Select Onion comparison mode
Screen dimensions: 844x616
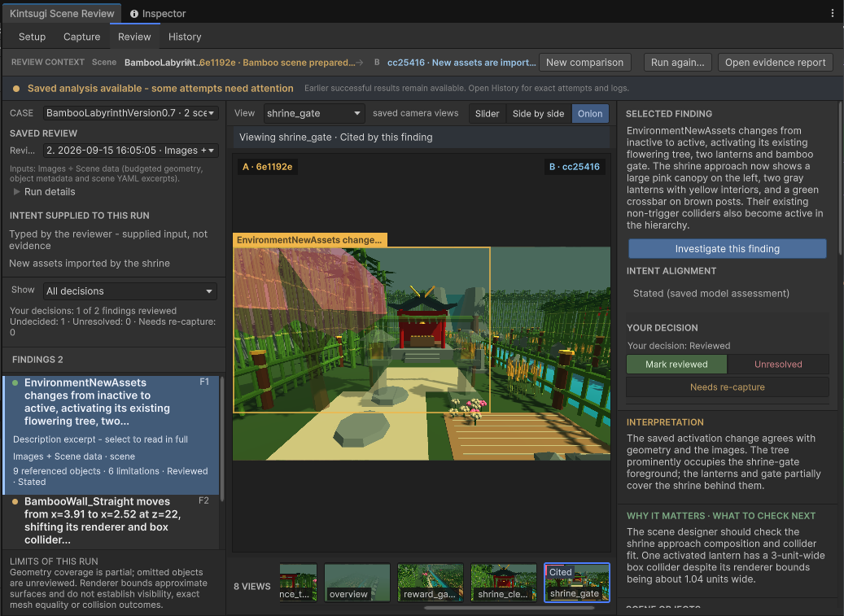[x=590, y=113]
